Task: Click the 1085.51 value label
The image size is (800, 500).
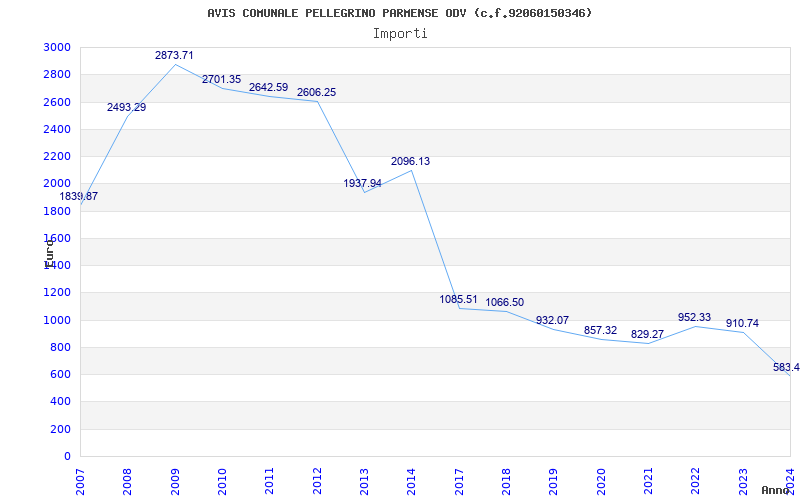Action: coord(459,299)
